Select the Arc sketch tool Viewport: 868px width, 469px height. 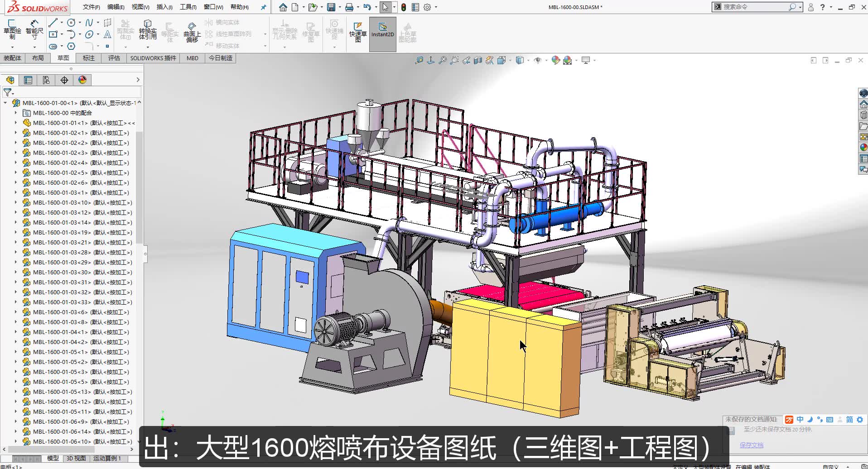tap(71, 34)
